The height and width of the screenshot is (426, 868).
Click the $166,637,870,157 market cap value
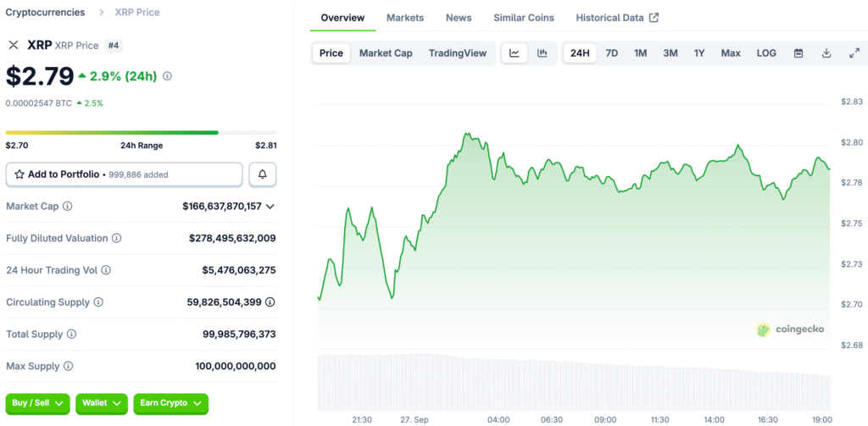(x=222, y=207)
